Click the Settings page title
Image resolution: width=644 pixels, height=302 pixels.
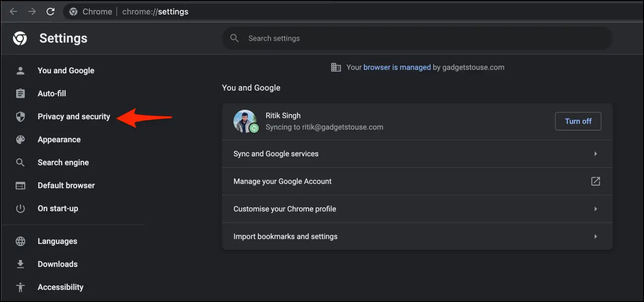[x=63, y=38]
